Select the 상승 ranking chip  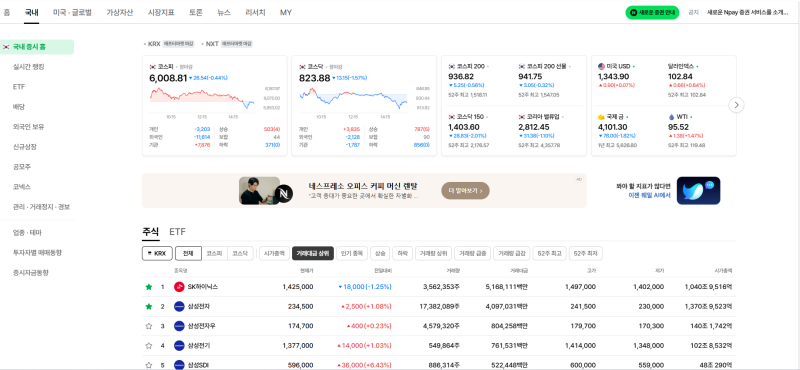pyautogui.click(x=380, y=253)
